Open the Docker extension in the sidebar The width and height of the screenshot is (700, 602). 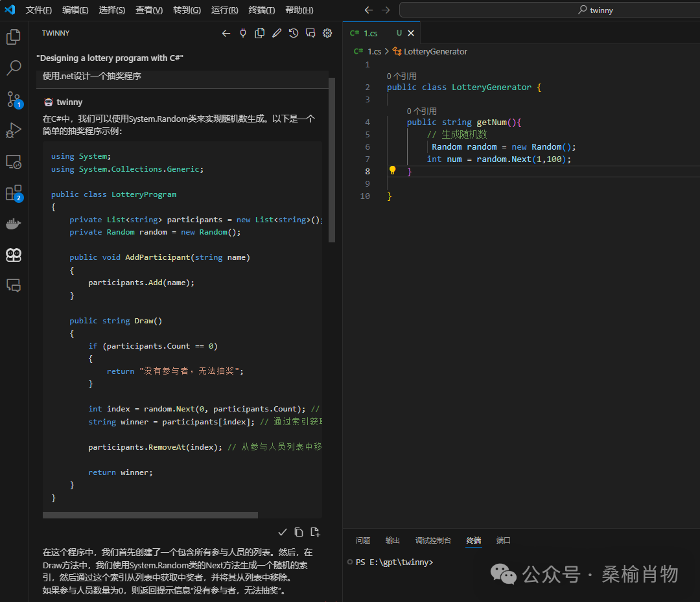pyautogui.click(x=14, y=224)
